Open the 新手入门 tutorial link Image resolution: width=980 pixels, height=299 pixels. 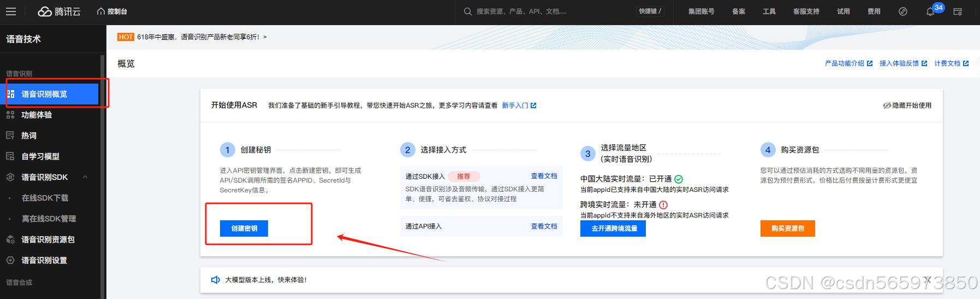tap(519, 105)
